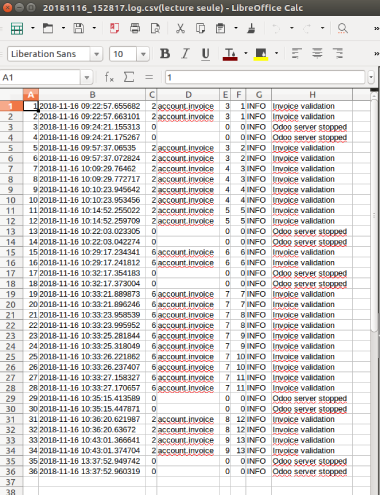Select row 36 header
This screenshot has width=380, height=495.
pos(11,472)
